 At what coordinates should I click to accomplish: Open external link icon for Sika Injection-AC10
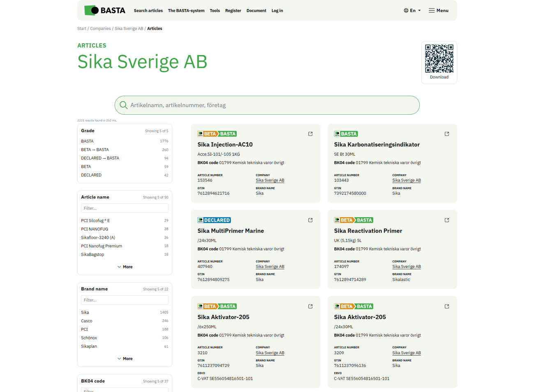tap(311, 134)
